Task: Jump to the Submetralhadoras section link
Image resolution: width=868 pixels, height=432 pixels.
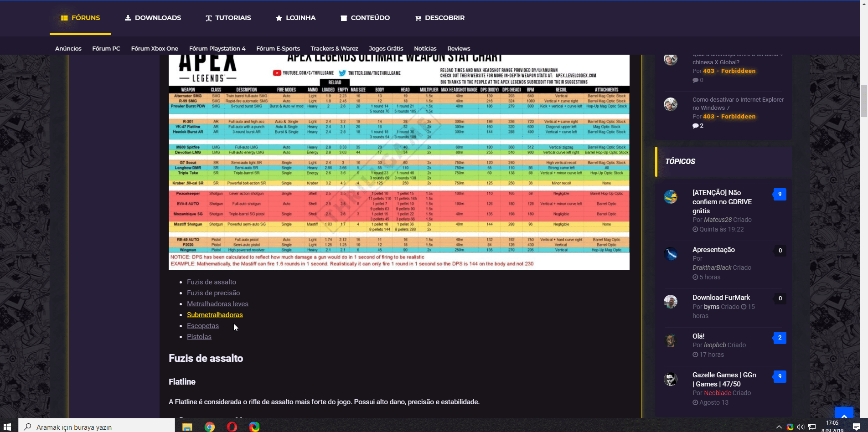Action: coord(215,315)
